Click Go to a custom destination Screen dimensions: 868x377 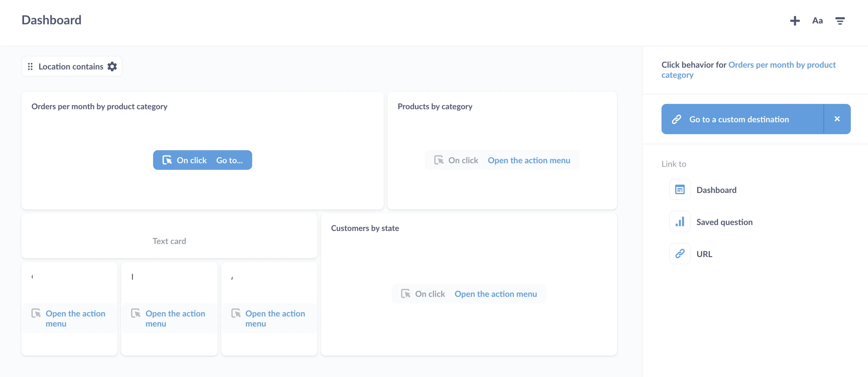pyautogui.click(x=739, y=119)
